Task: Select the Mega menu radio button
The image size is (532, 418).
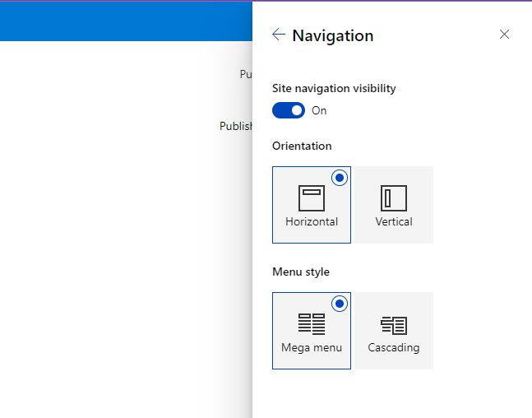Action: (x=340, y=304)
